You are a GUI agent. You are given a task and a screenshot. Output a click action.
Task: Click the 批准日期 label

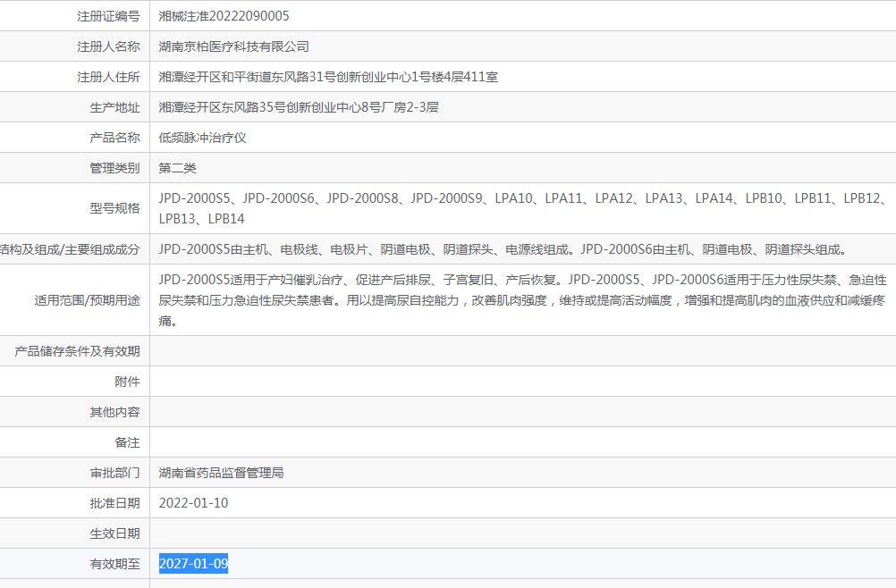[x=114, y=503]
